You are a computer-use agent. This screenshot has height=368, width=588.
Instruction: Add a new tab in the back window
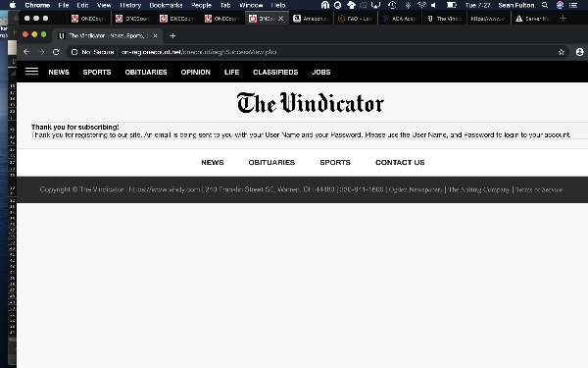point(563,18)
